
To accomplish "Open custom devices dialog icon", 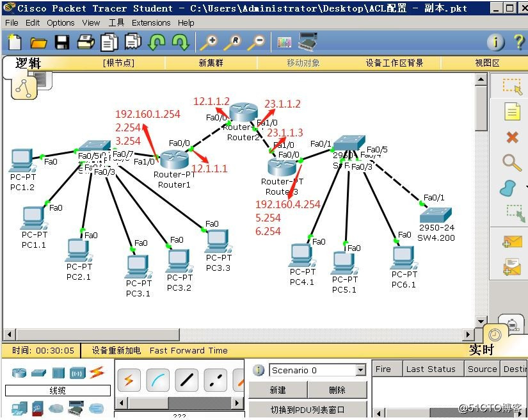I will (x=308, y=42).
